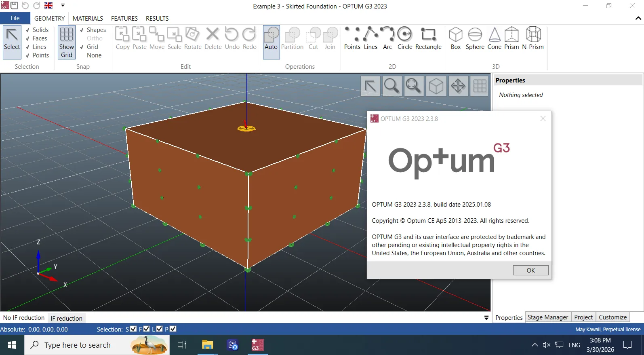
Task: Click the Delete tool icon
Action: (213, 38)
